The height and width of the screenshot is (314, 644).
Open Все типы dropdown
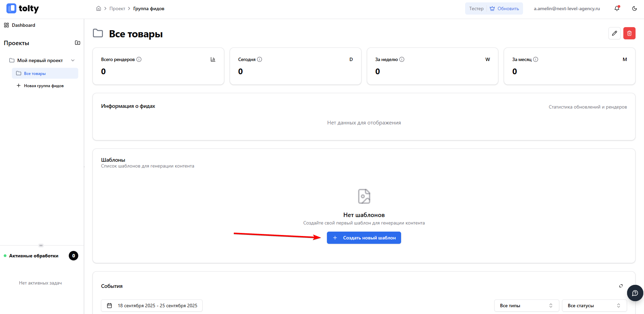point(526,306)
